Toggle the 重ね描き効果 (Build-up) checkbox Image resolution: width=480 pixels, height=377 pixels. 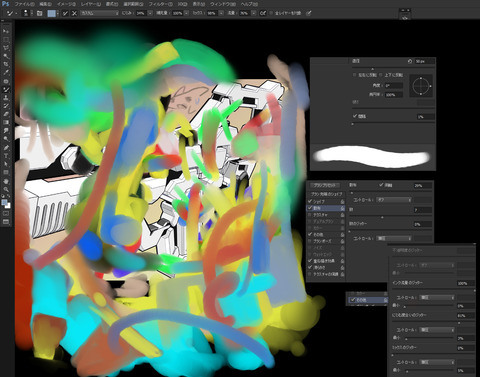tap(310, 261)
